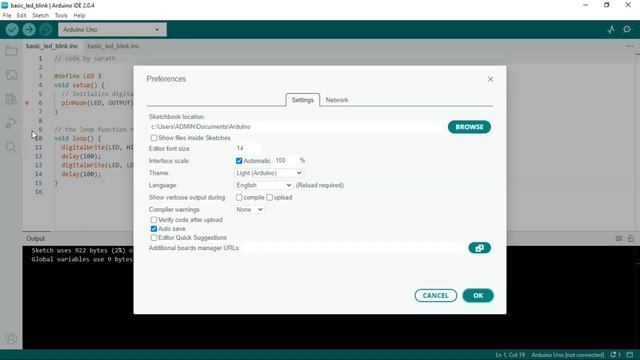Click code line 12 delay(100)
Screen dimensions: 640x360
(x=81, y=156)
